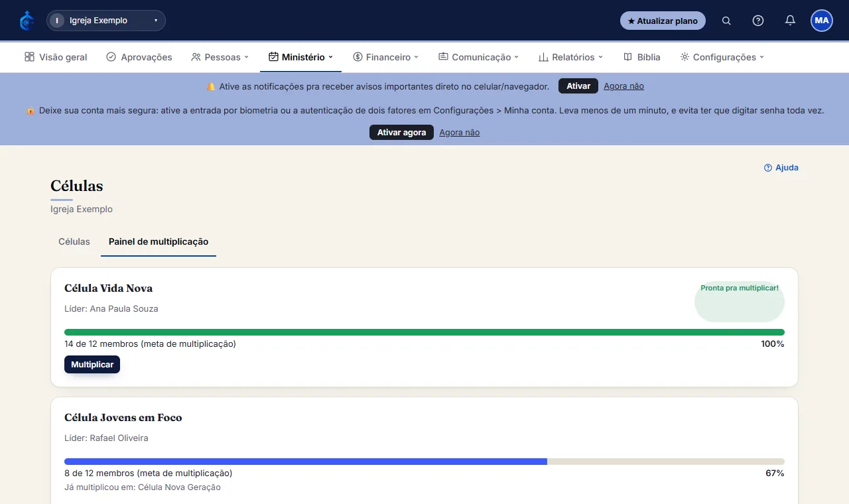Click Ativar notifications button
849x504 pixels.
[578, 86]
